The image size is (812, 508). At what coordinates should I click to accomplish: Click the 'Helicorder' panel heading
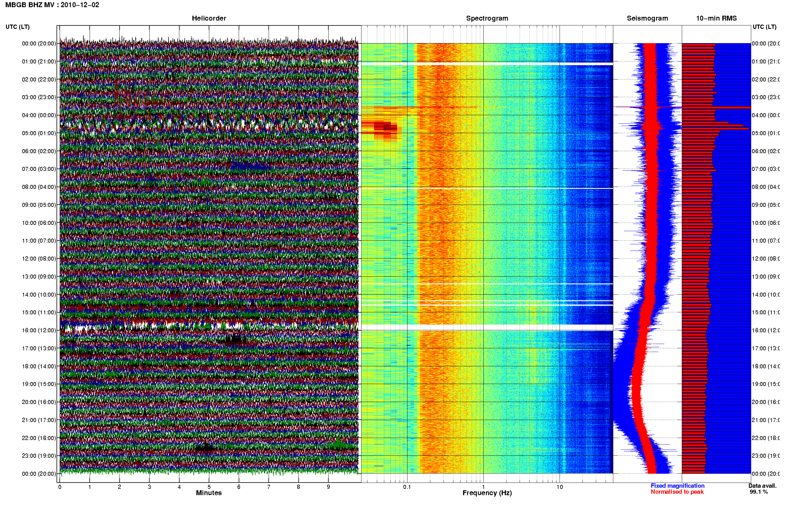tap(209, 19)
